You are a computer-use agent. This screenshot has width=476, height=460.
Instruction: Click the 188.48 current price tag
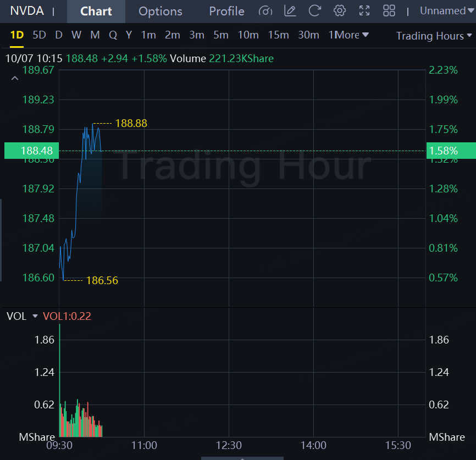[x=31, y=151]
